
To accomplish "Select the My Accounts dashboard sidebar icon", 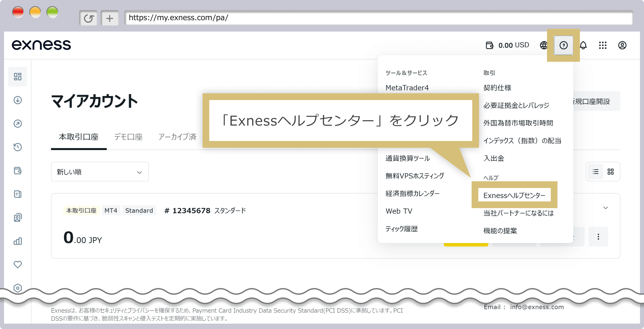I will pyautogui.click(x=18, y=77).
